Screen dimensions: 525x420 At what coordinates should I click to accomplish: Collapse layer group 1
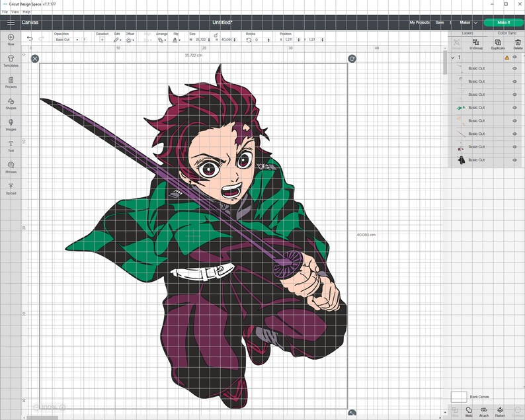(453, 58)
